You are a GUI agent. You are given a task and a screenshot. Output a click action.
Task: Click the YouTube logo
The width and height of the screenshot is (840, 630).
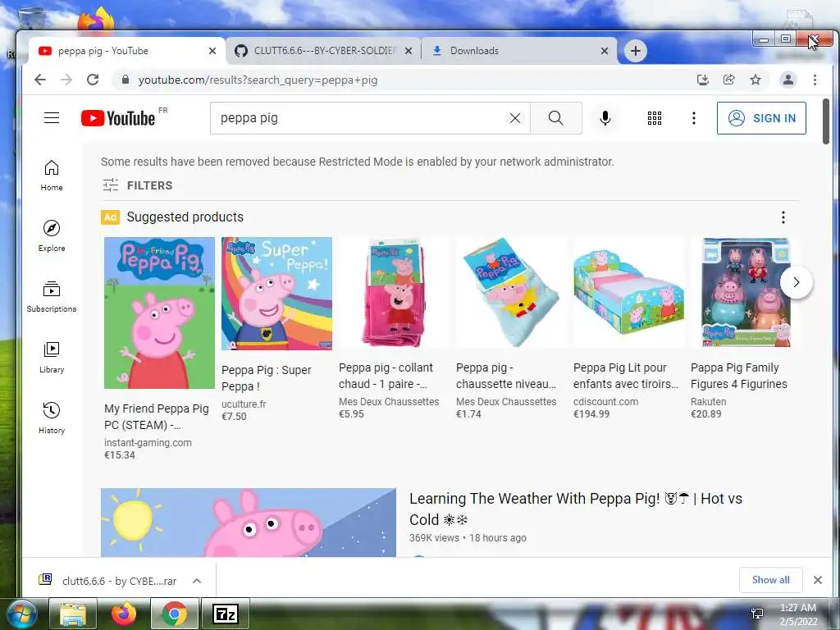pos(118,118)
